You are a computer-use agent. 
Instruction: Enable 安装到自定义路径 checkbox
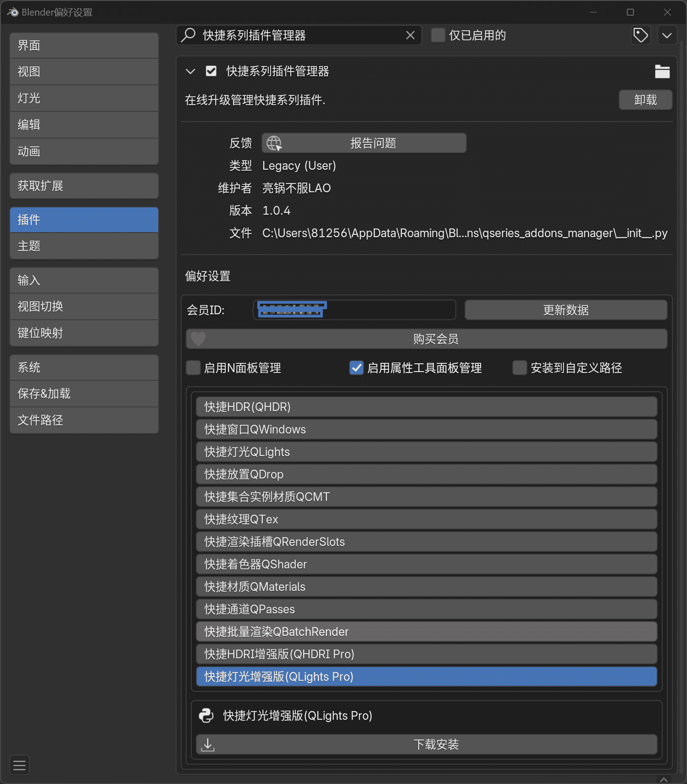pos(520,368)
